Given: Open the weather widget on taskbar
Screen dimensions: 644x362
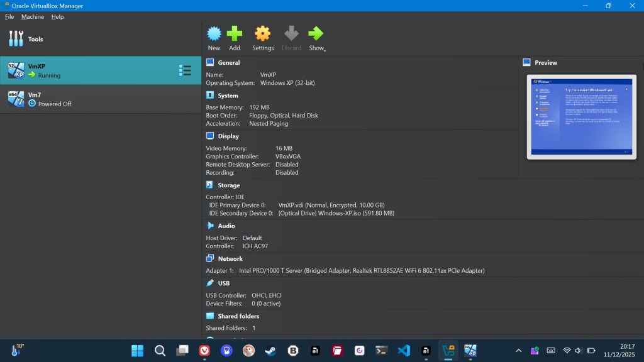Looking at the screenshot, I should click(17, 350).
